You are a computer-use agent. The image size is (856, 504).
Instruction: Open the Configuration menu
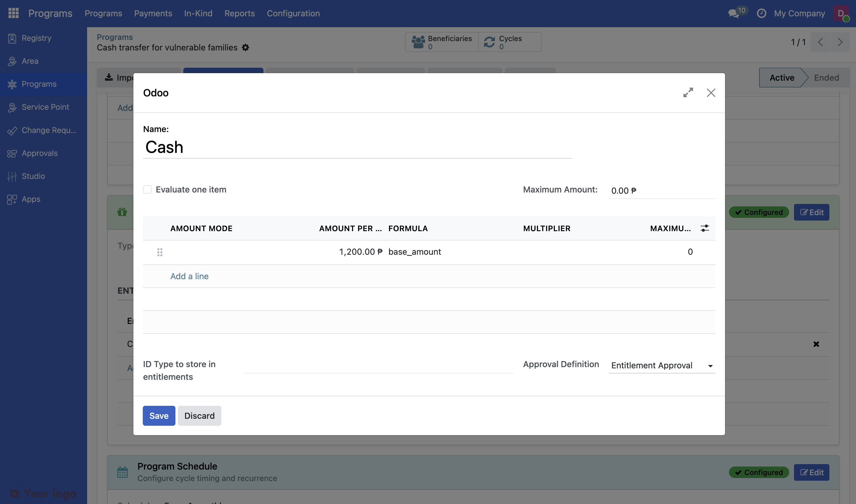293,13
